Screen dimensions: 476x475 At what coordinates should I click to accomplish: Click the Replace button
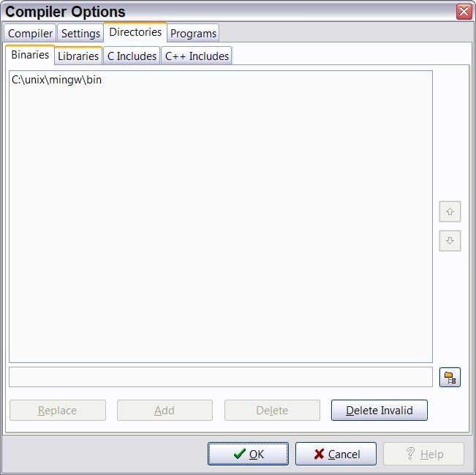pos(58,411)
